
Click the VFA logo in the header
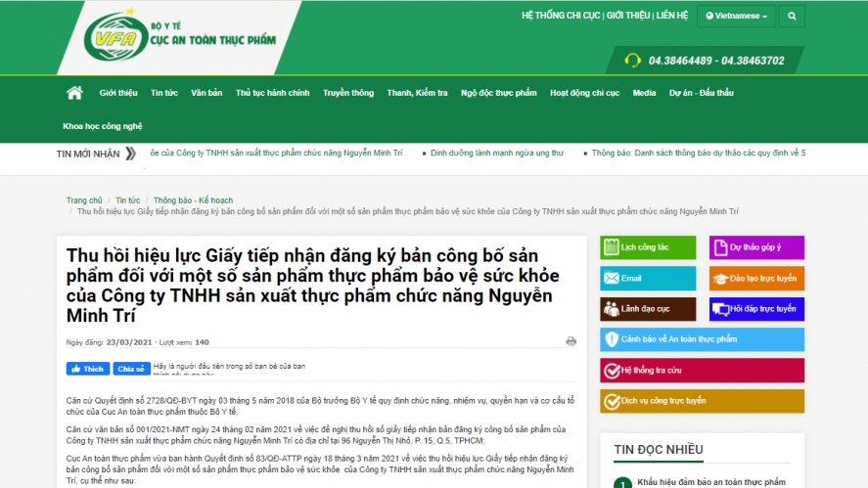(115, 36)
